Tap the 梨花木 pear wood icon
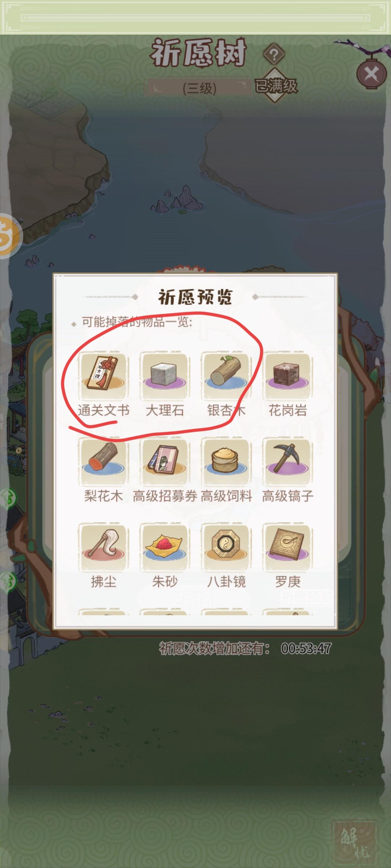Image resolution: width=391 pixels, height=868 pixels. pyautogui.click(x=104, y=461)
